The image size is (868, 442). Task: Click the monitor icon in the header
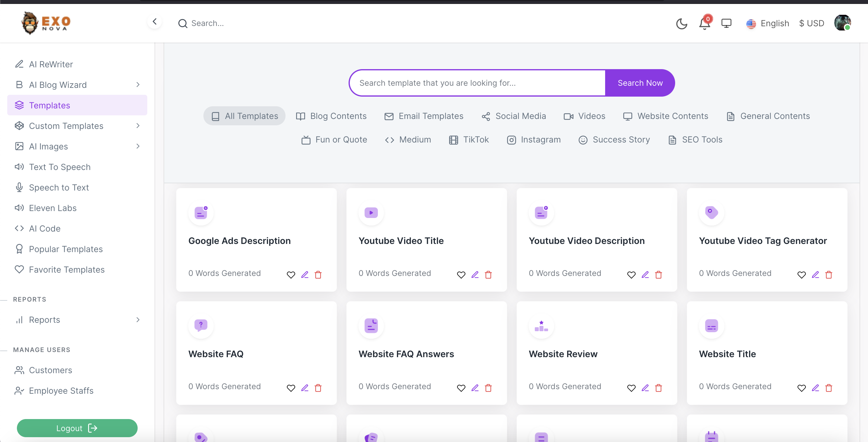pos(726,24)
